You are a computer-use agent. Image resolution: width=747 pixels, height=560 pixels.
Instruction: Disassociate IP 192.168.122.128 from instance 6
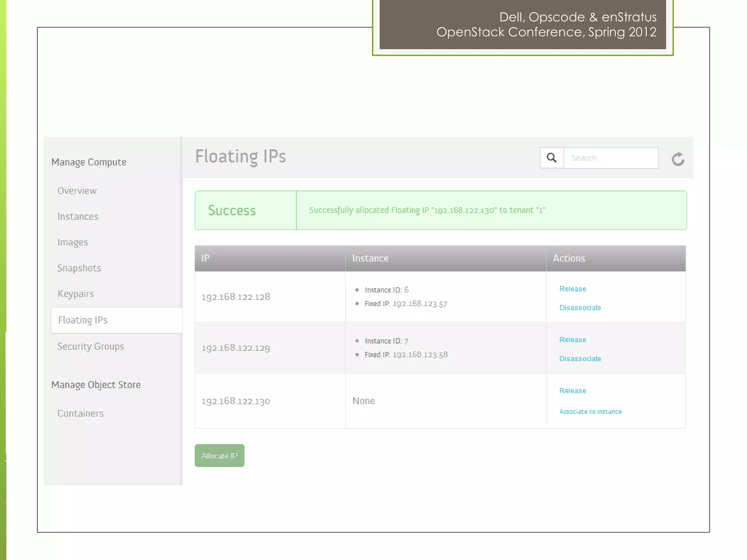click(580, 308)
